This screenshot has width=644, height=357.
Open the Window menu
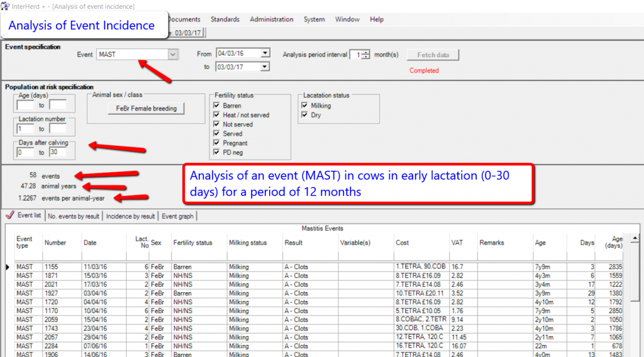point(347,19)
